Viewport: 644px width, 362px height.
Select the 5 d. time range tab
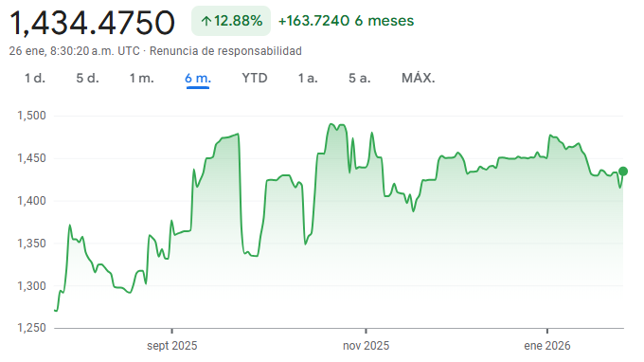(87, 78)
